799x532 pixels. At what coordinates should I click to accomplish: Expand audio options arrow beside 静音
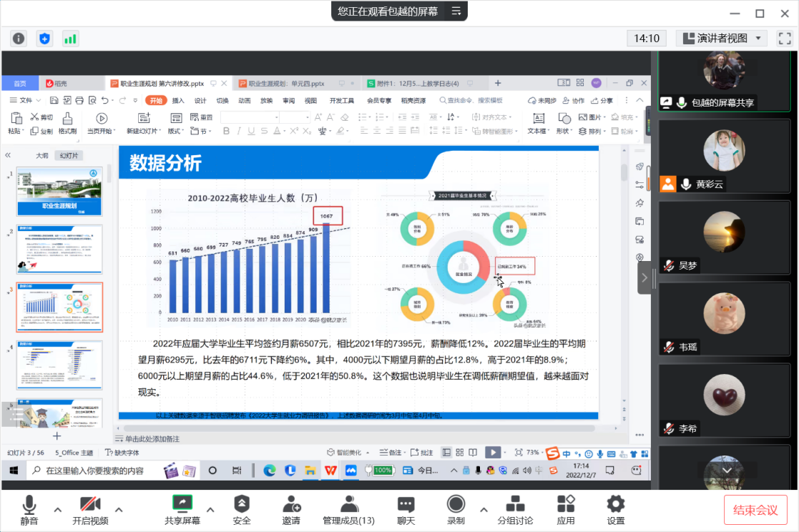(x=58, y=510)
